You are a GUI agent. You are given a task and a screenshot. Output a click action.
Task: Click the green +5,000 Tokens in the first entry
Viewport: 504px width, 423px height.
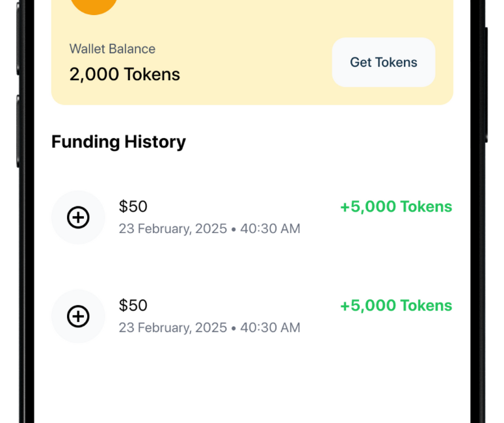pyautogui.click(x=395, y=207)
